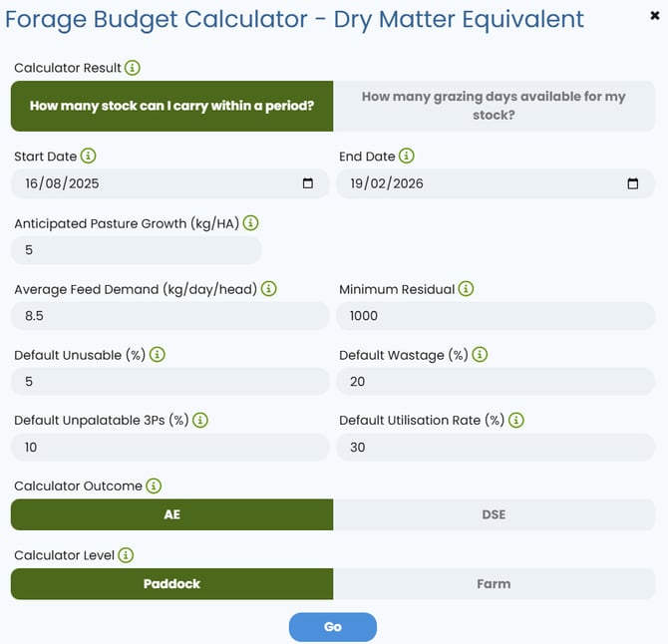
Task: Select DSE as calculator outcome
Action: (494, 514)
